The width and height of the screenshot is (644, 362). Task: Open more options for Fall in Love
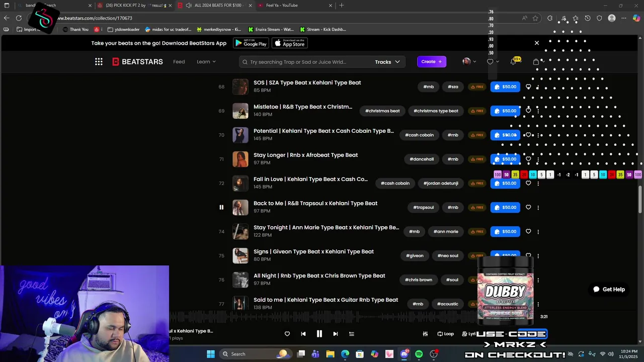[x=538, y=184]
